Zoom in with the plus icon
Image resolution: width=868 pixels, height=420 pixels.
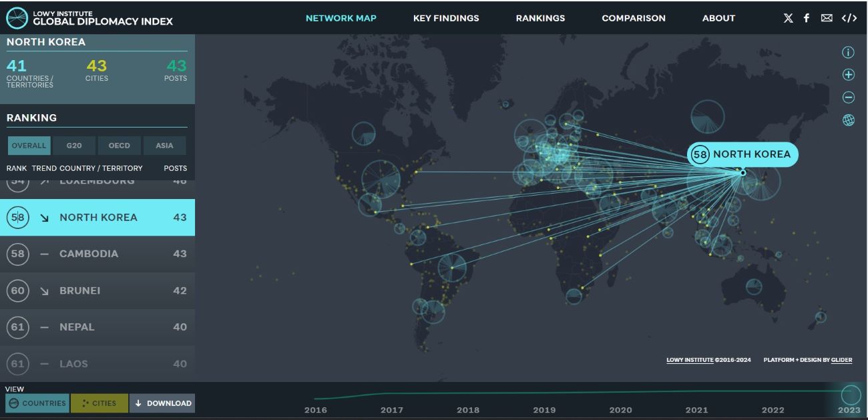[x=849, y=75]
